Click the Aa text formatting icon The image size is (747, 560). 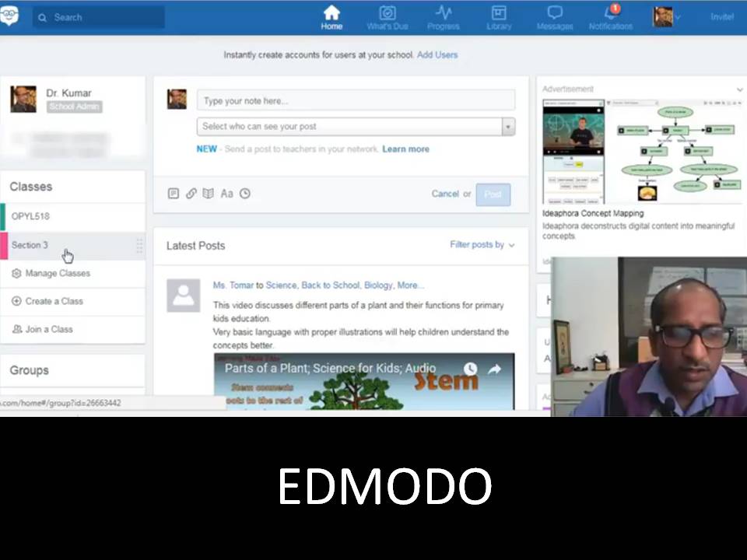coord(226,194)
